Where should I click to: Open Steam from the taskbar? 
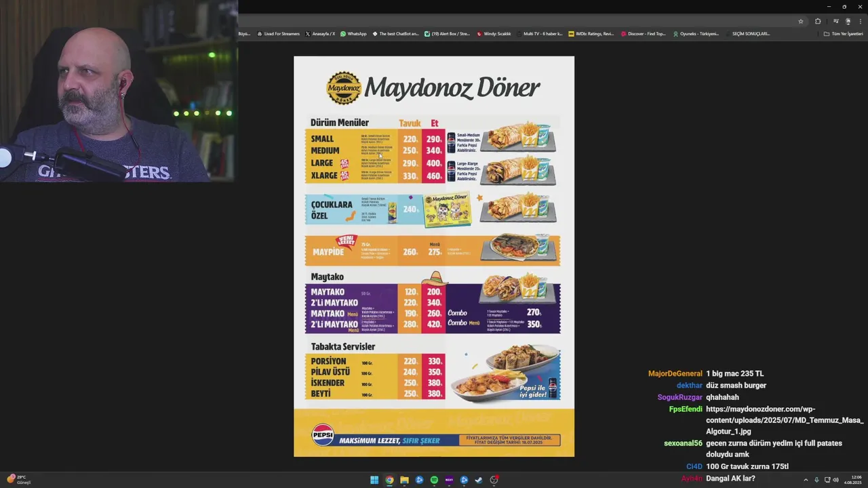pyautogui.click(x=479, y=480)
